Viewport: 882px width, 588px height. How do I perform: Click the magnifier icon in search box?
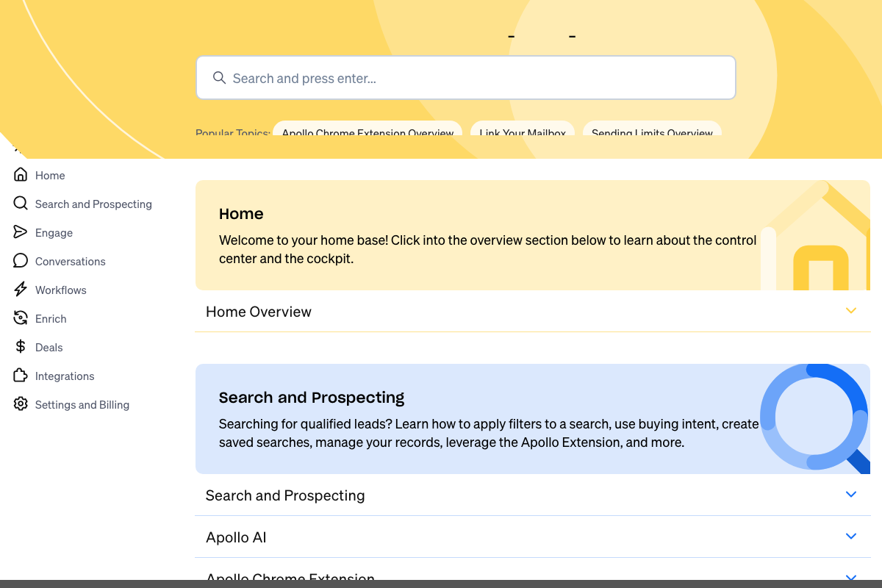click(x=219, y=78)
